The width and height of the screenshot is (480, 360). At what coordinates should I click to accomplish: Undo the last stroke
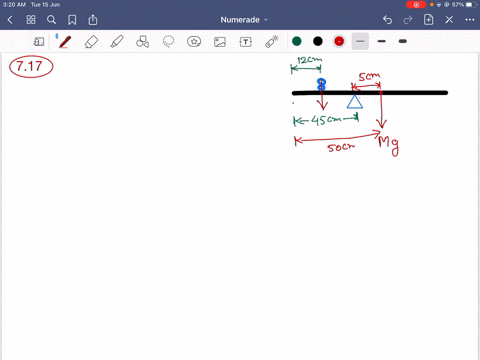[x=387, y=20]
